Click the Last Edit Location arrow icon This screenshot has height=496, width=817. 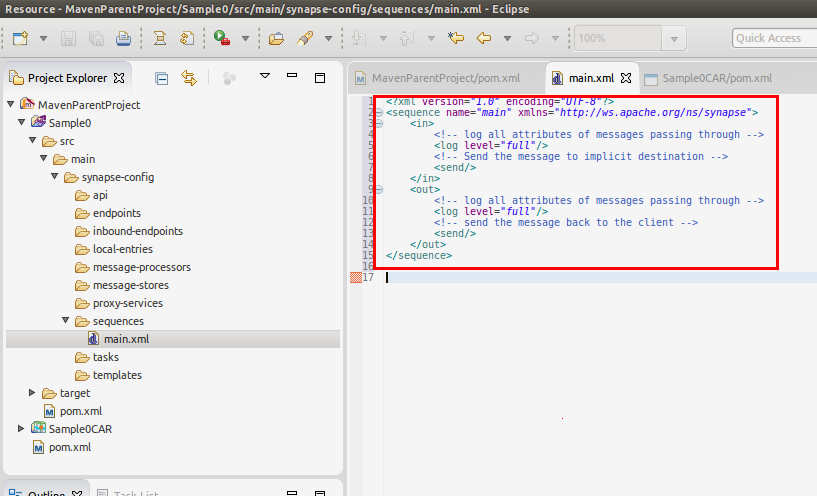click(x=456, y=39)
